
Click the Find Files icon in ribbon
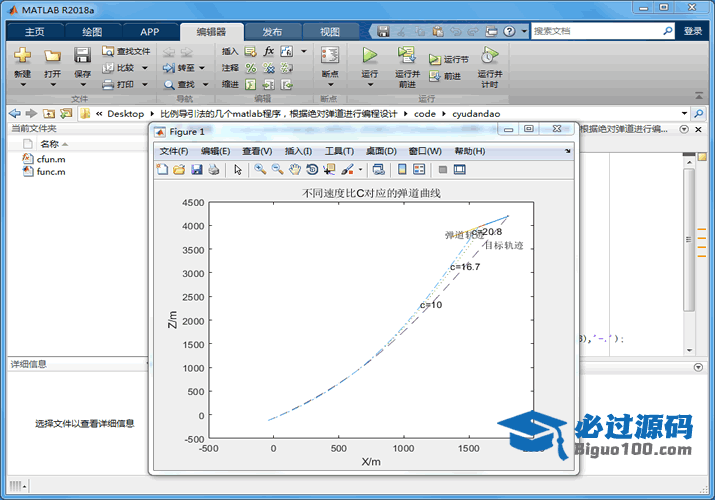point(108,51)
